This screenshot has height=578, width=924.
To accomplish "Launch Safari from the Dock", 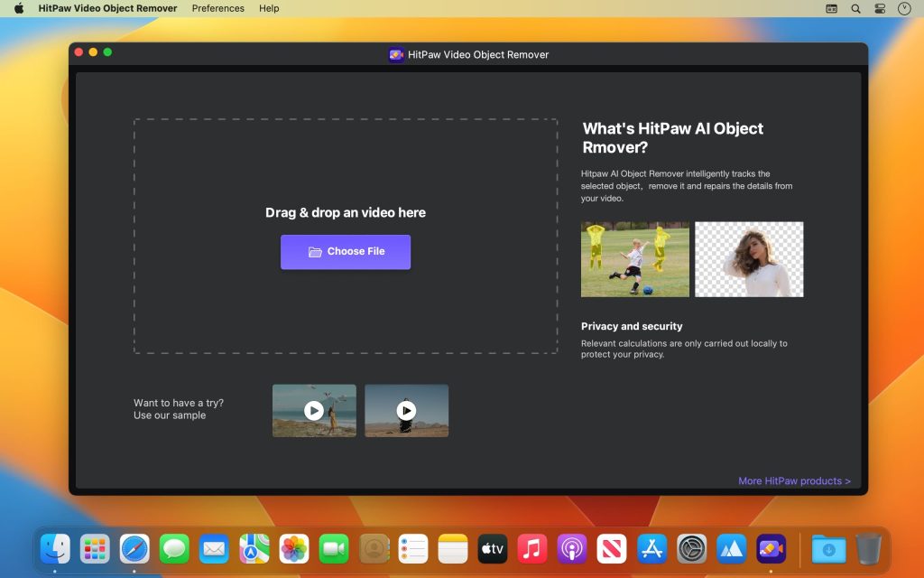I will tap(134, 548).
